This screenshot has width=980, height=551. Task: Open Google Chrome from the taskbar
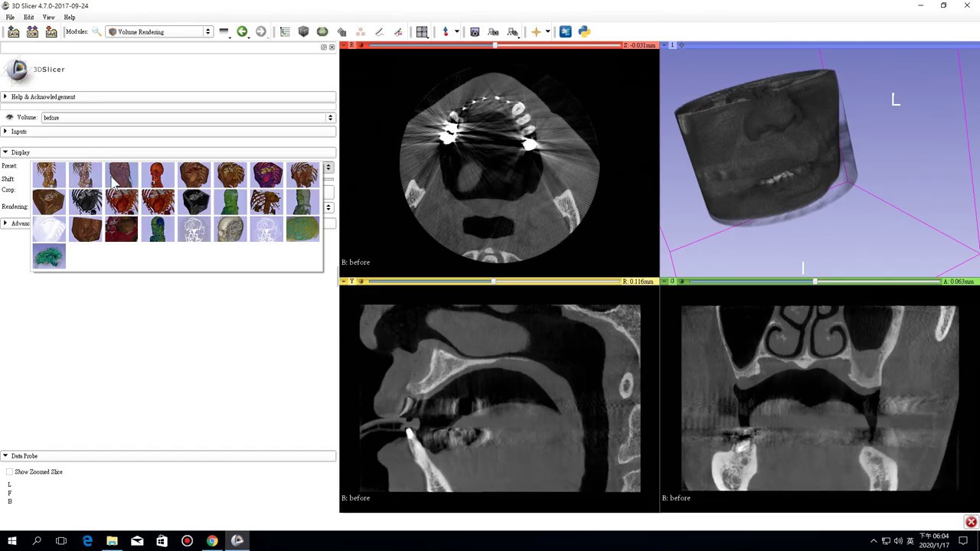pyautogui.click(x=212, y=541)
